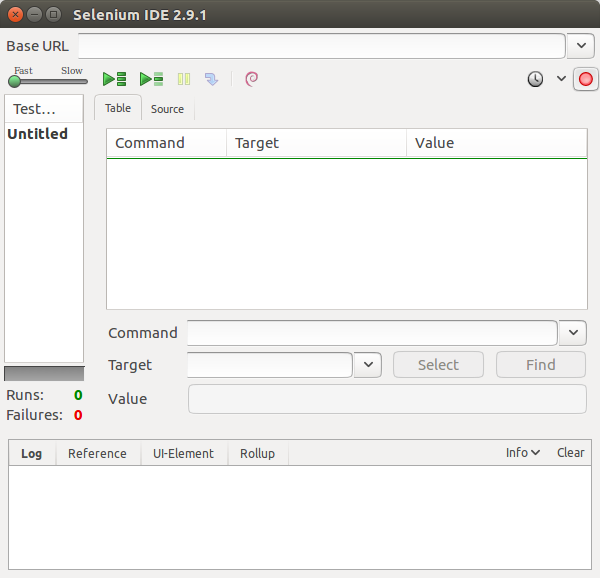Close the Selenium IDE window
Image resolution: width=600 pixels, height=578 pixels.
point(15,15)
